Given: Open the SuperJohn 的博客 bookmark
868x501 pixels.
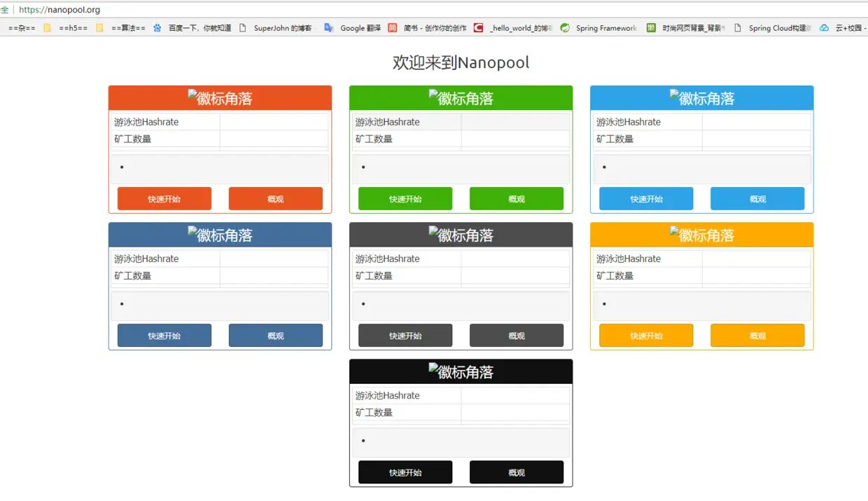Looking at the screenshot, I should pos(277,28).
